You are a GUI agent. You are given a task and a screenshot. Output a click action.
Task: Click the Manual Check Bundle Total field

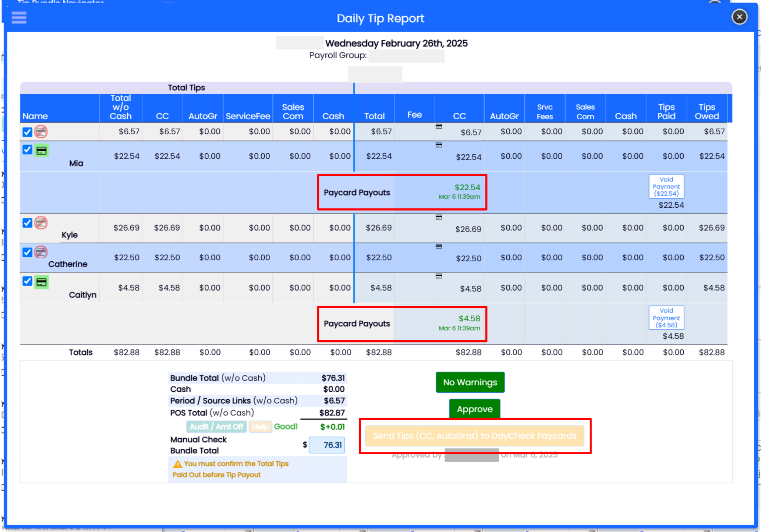point(327,445)
